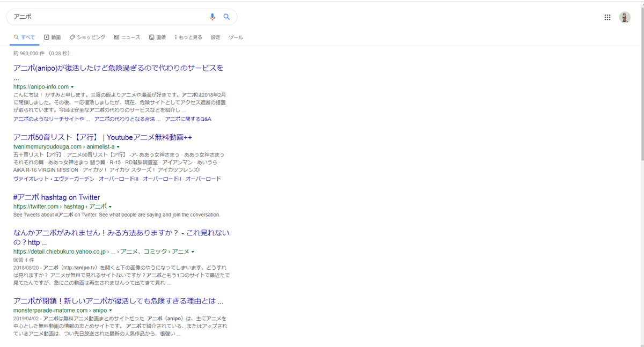The image size is (644, 347).
Task: Click the result count text 約 963,000 件
Action: click(30, 54)
